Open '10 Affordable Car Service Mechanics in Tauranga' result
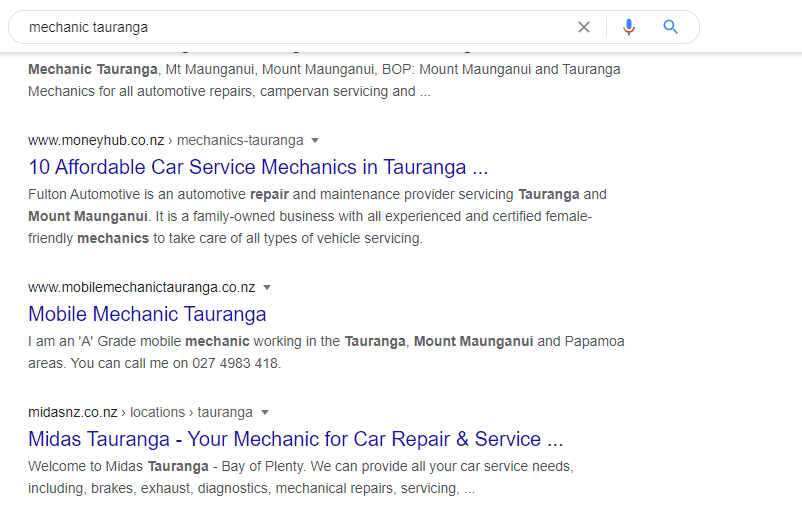The image size is (802, 525). [258, 167]
